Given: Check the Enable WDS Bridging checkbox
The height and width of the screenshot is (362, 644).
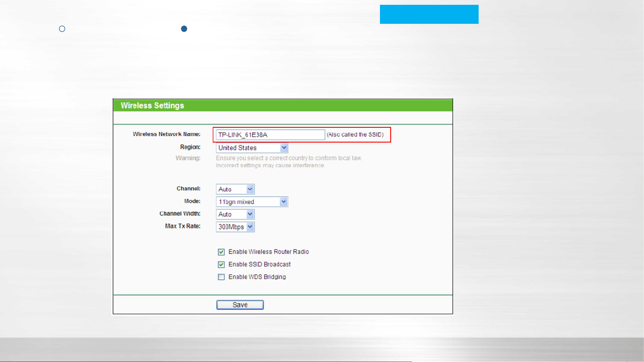Looking at the screenshot, I should coord(221,277).
